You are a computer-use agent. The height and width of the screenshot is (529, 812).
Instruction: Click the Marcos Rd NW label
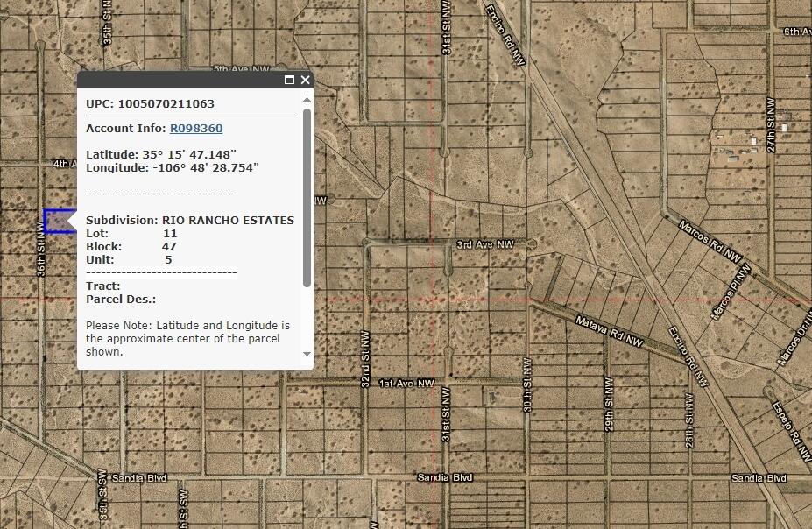[710, 240]
